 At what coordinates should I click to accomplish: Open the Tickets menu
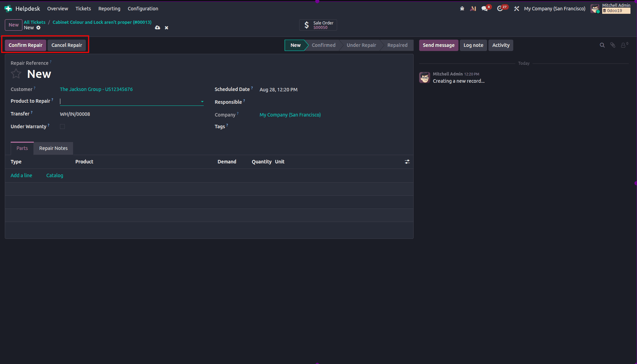pyautogui.click(x=83, y=9)
